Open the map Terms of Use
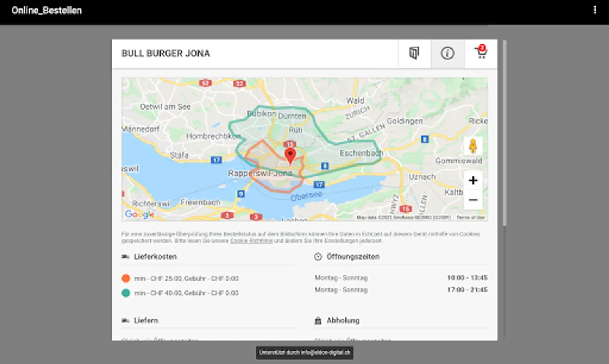 click(470, 218)
